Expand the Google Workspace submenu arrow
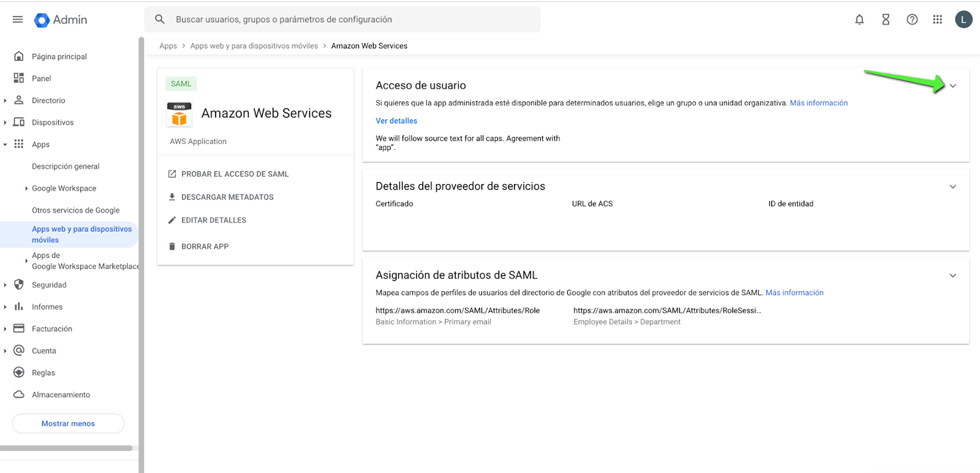The image size is (980, 473). (x=26, y=188)
